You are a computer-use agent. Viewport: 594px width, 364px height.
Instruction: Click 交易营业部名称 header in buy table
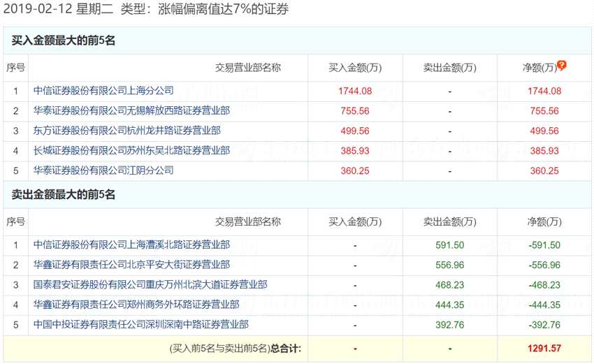coord(248,68)
